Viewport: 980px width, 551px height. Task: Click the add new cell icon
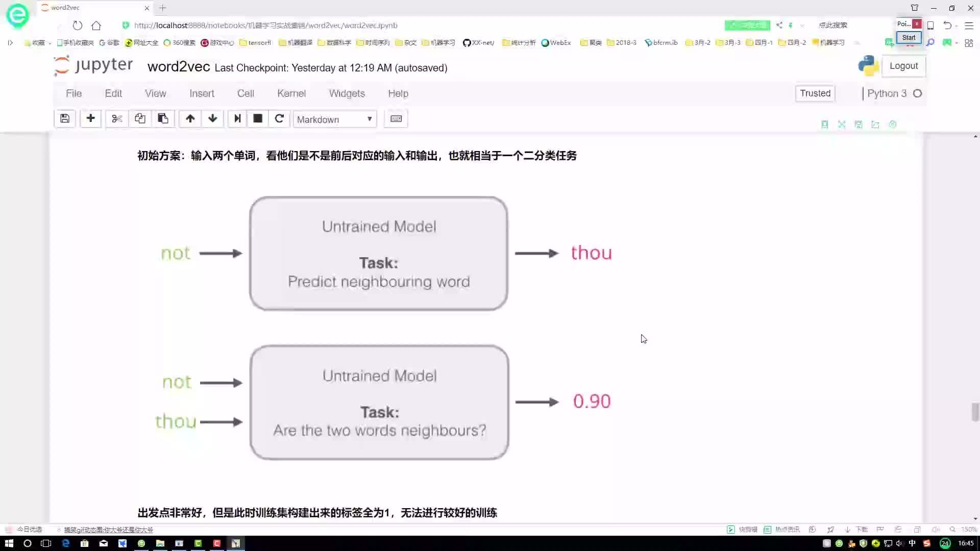pyautogui.click(x=90, y=119)
